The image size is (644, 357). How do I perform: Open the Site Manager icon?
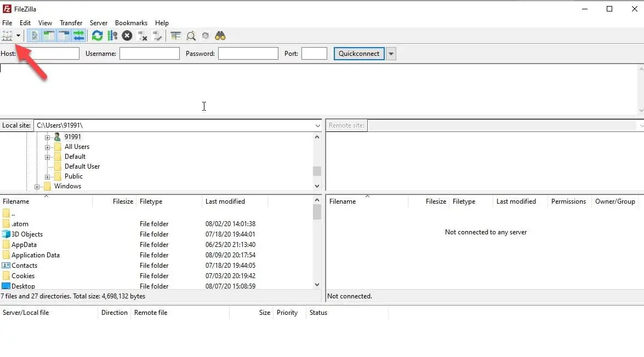(7, 36)
